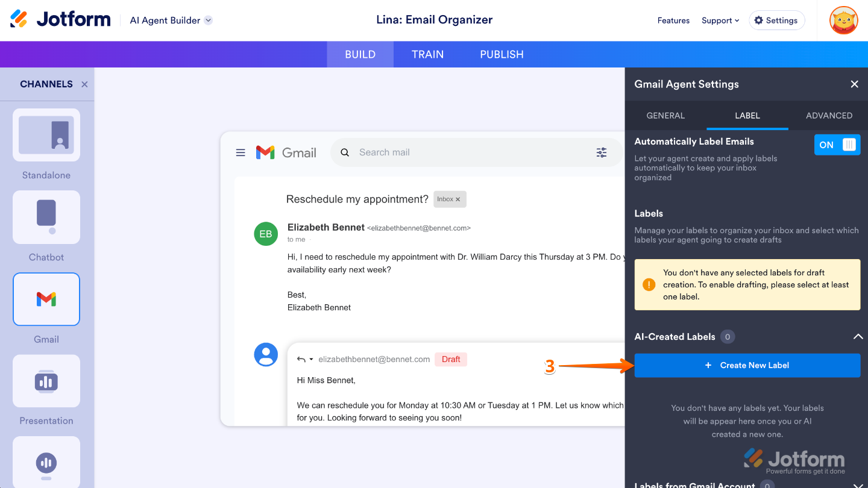Open the Settings button in header
The image size is (868, 488).
pos(776,20)
